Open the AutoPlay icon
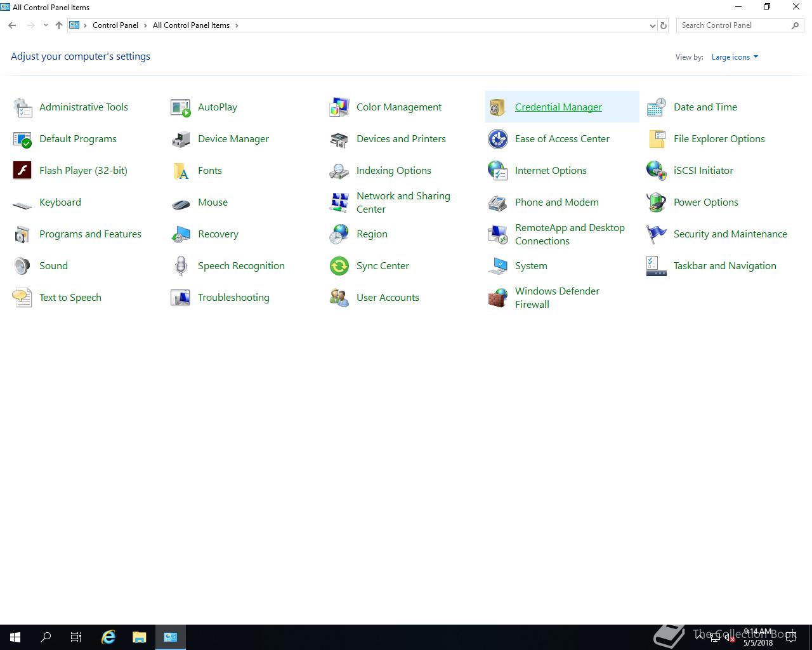This screenshot has height=650, width=812. tap(181, 107)
